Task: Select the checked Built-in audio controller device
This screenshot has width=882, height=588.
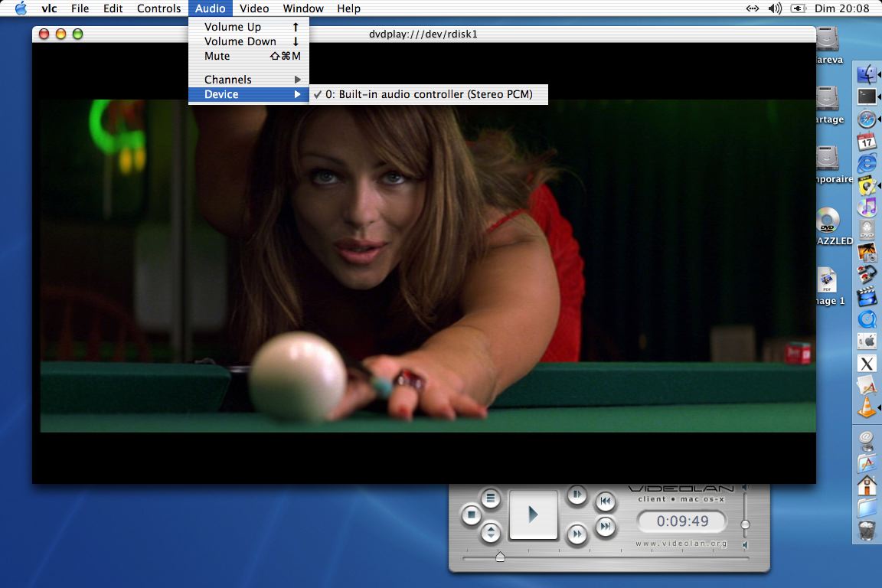Action: point(428,94)
